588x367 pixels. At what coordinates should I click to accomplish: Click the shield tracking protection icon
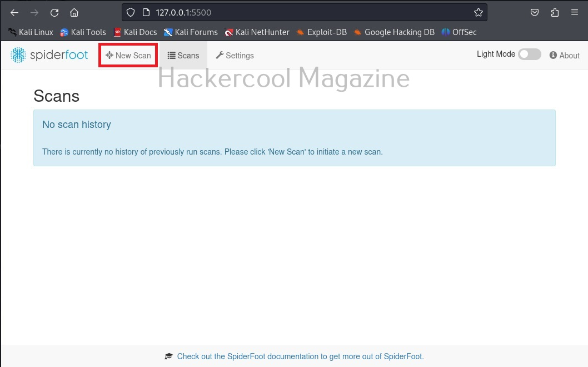[131, 12]
